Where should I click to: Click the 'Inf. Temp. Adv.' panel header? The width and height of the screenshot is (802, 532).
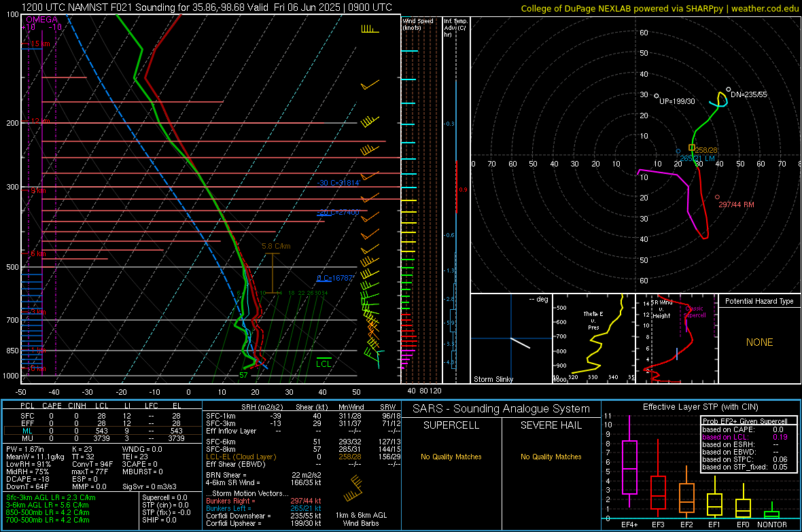coord(456,28)
